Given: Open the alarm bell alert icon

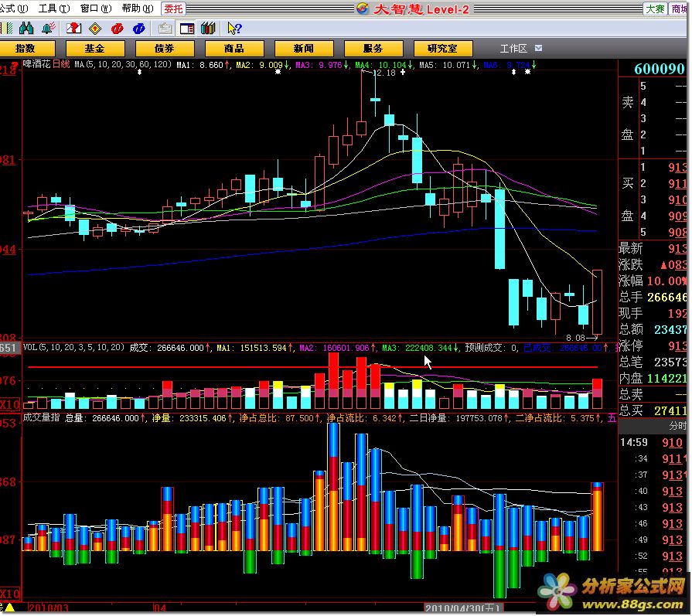Looking at the screenshot, I should point(48,29).
